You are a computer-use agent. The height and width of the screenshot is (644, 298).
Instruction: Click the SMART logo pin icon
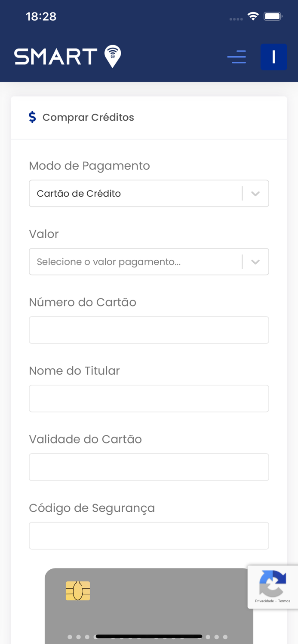[x=112, y=56]
